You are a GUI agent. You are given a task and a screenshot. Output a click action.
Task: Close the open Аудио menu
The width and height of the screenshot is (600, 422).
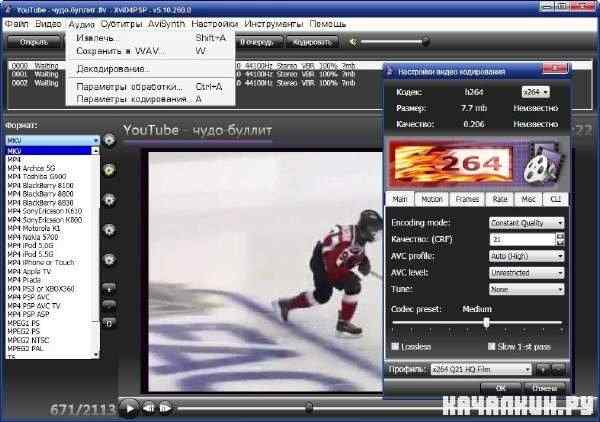[82, 24]
